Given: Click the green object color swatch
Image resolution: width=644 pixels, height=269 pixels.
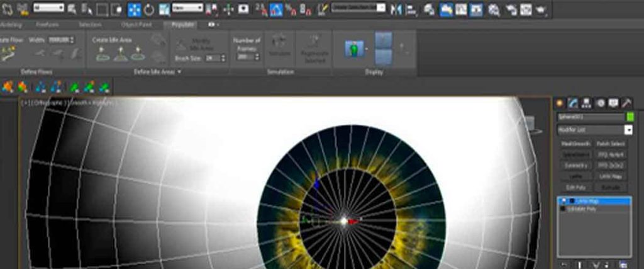Looking at the screenshot, I should pyautogui.click(x=630, y=117).
